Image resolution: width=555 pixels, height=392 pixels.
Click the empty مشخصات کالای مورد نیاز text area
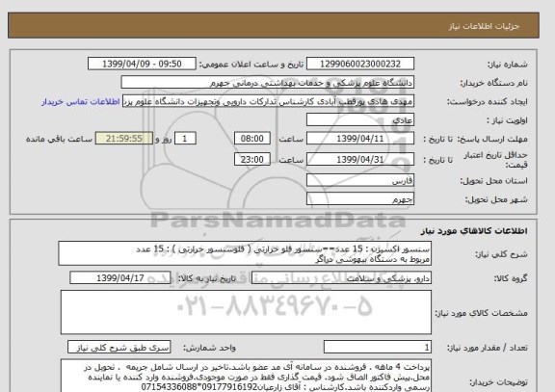(246, 312)
